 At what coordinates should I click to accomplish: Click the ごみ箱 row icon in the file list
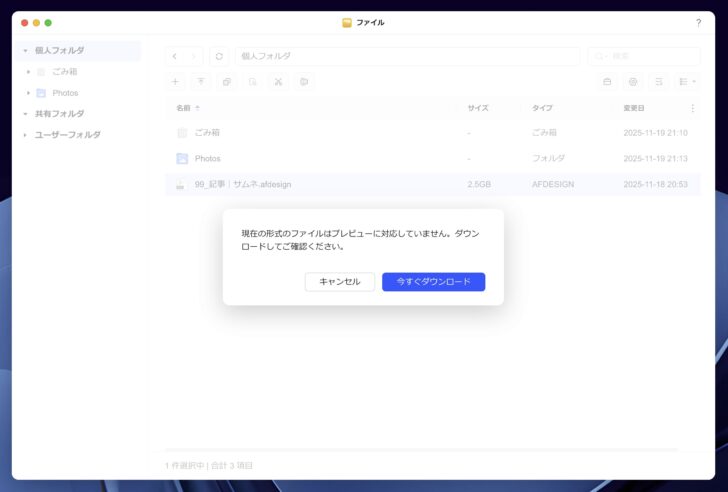point(182,133)
